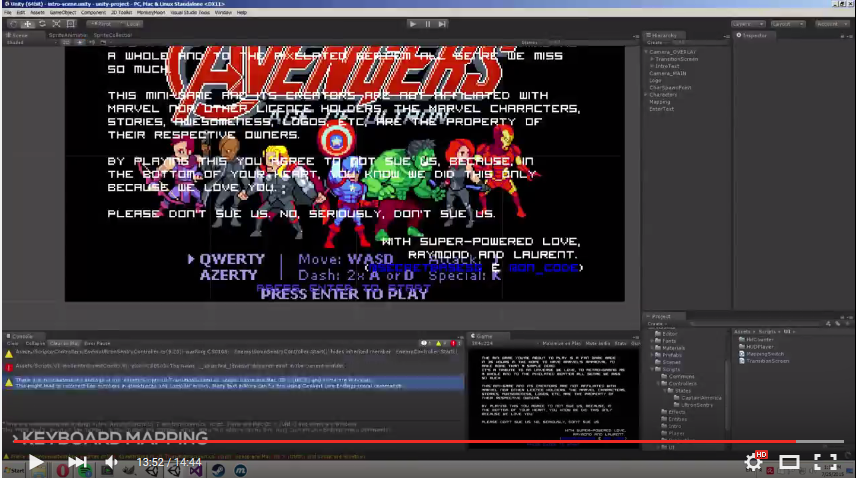856x478 pixels.
Task: Select the Prefabs folder in Project
Action: [668, 355]
